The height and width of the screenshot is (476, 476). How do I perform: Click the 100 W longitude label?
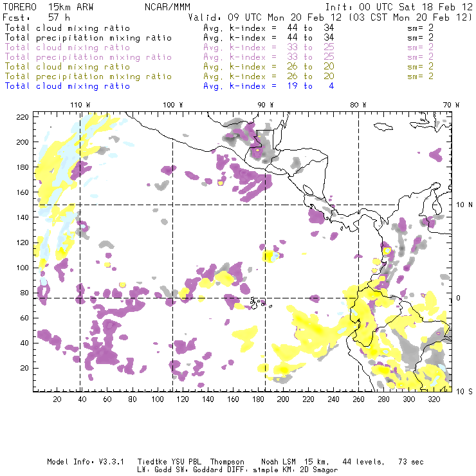click(x=173, y=105)
